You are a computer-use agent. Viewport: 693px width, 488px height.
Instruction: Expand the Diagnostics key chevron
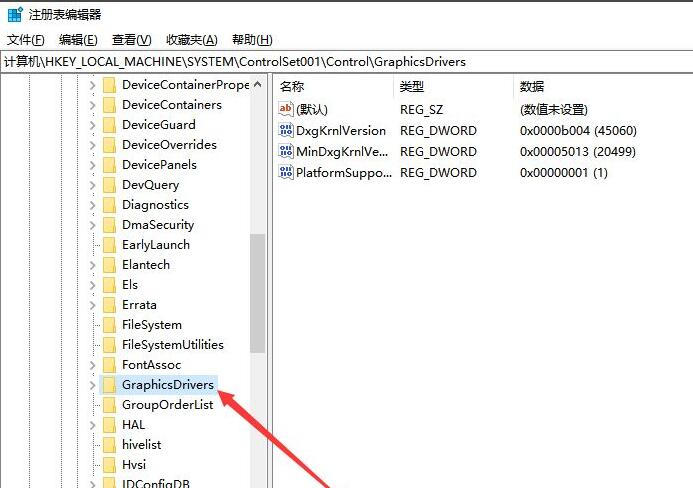pyautogui.click(x=92, y=205)
